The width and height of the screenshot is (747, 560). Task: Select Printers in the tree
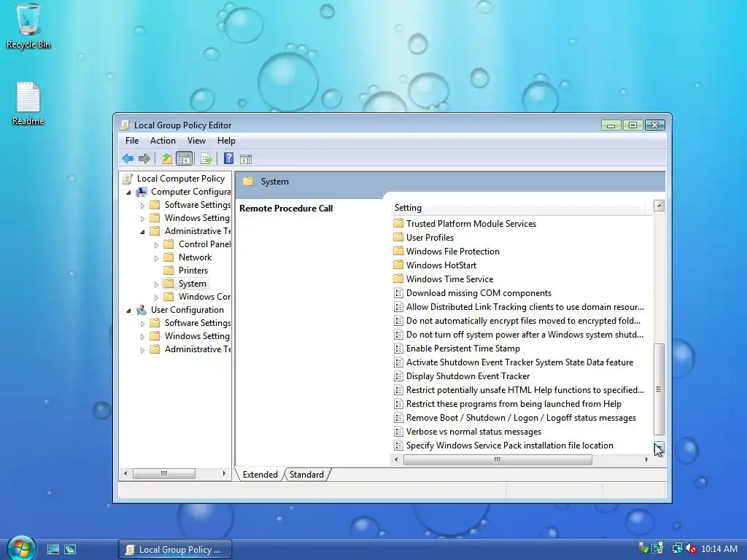193,270
